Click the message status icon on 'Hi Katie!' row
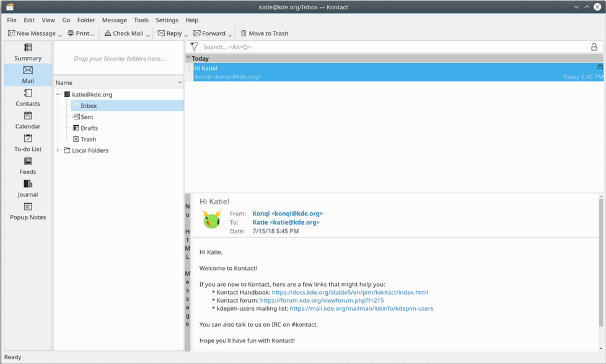The image size is (606, 364). coord(600,67)
